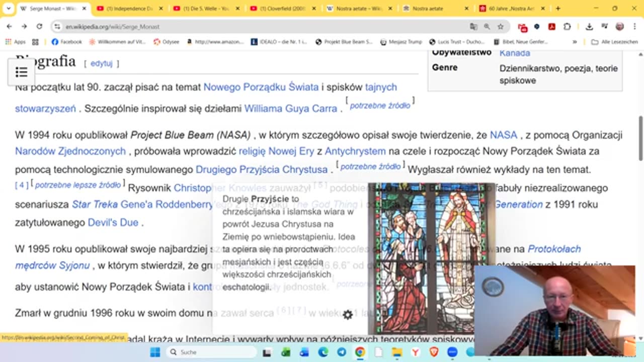Bookmark this page with the star icon
Image resolution: width=644 pixels, height=362 pixels.
pos(501,27)
